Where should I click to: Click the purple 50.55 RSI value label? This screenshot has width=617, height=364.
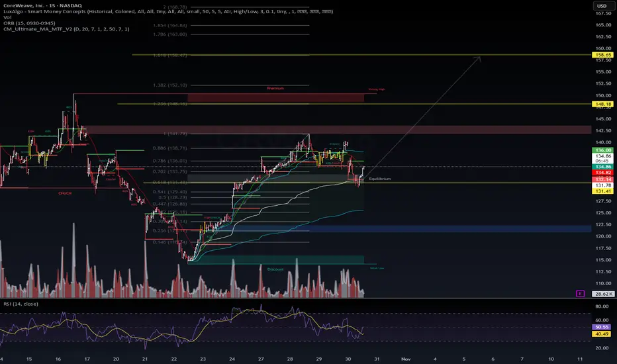click(602, 327)
